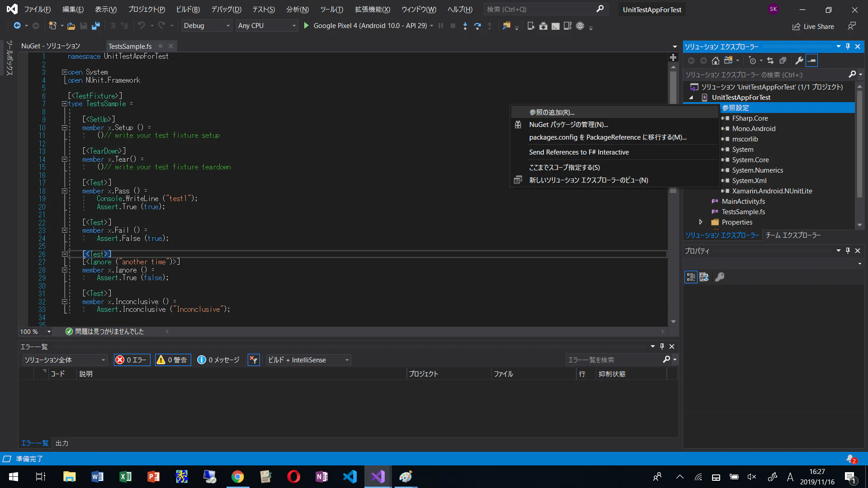Switch to the 出力 output tab
The image size is (868, 488).
tap(61, 443)
